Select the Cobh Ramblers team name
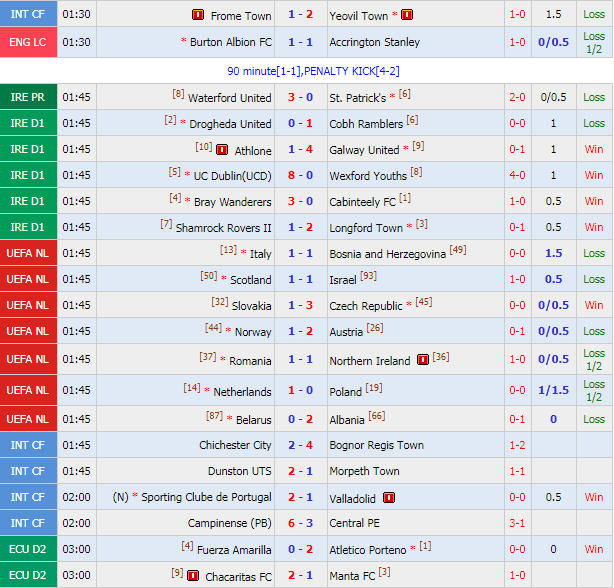Image resolution: width=614 pixels, height=588 pixels. 366,124
